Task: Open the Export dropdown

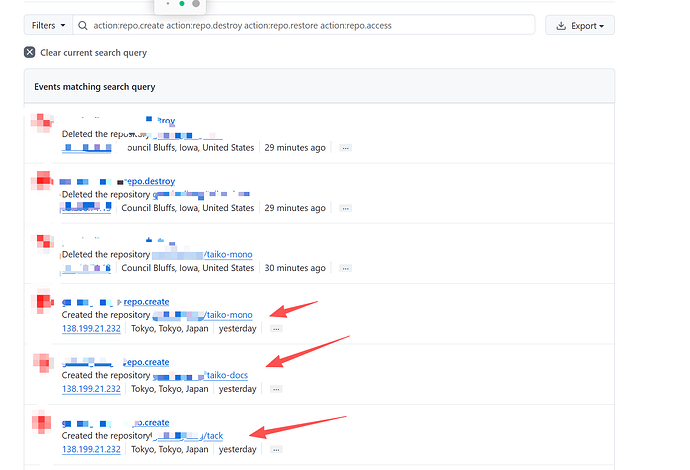Action: [580, 26]
